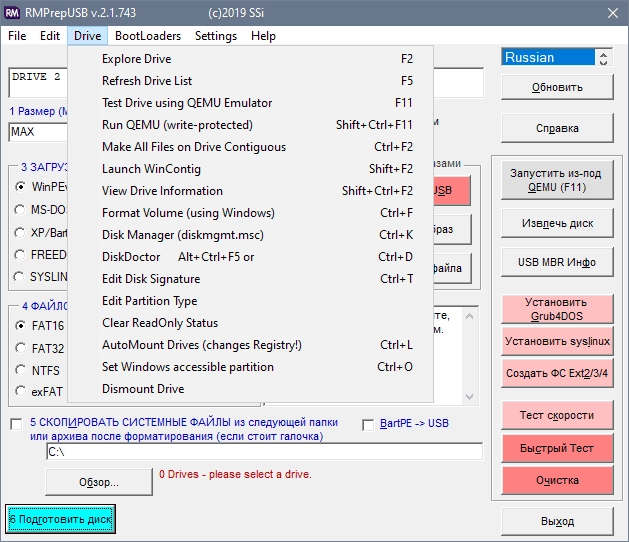
Task: Open Disk Manager (diskmgmt.msc) entry
Action: pyautogui.click(x=251, y=235)
